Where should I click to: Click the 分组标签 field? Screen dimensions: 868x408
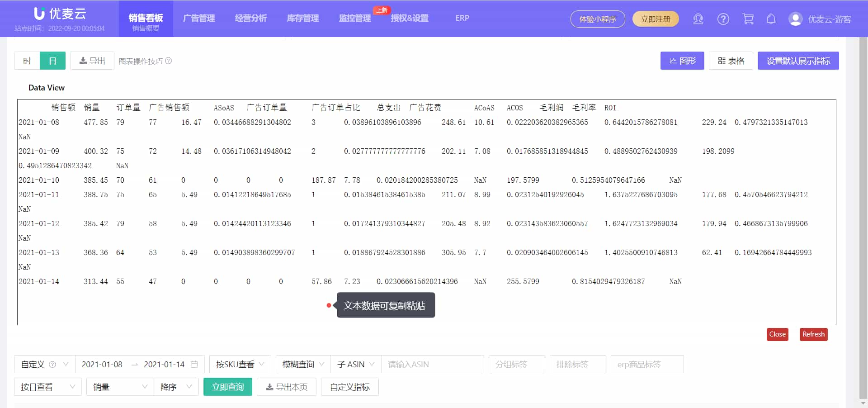click(517, 364)
